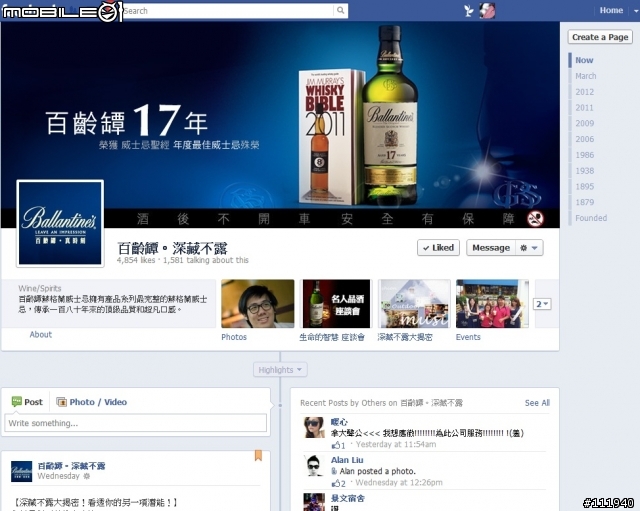Jump to March in timeline
This screenshot has width=640, height=511.
586,76
